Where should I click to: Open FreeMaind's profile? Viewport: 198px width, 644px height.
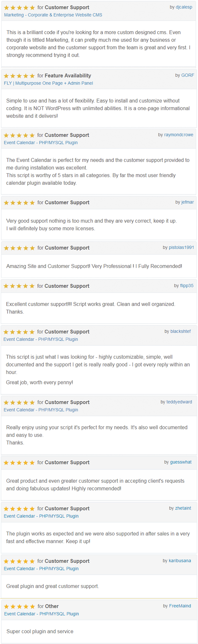point(180,606)
